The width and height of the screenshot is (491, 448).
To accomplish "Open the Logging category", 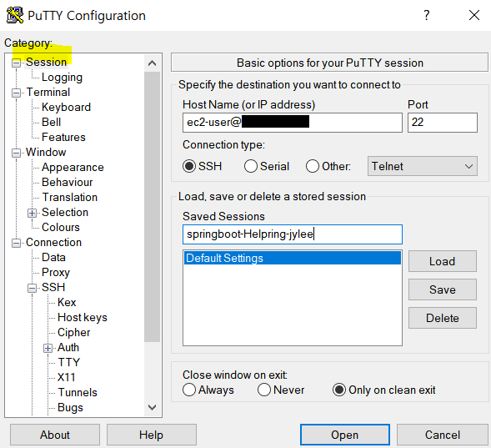I will (x=62, y=77).
